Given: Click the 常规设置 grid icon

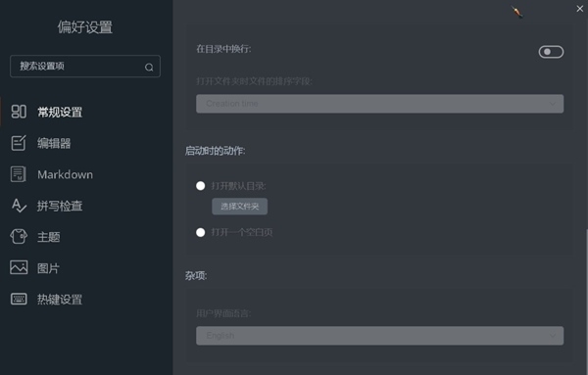Looking at the screenshot, I should click(19, 112).
